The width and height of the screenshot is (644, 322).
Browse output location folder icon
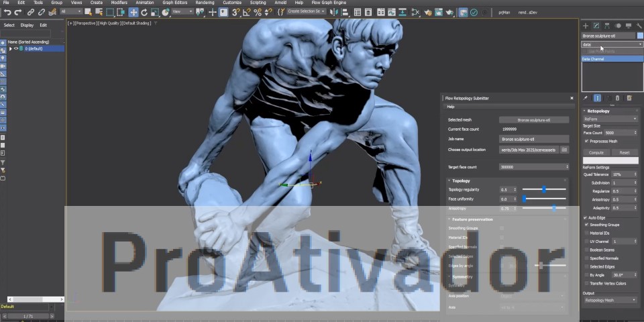[564, 150]
